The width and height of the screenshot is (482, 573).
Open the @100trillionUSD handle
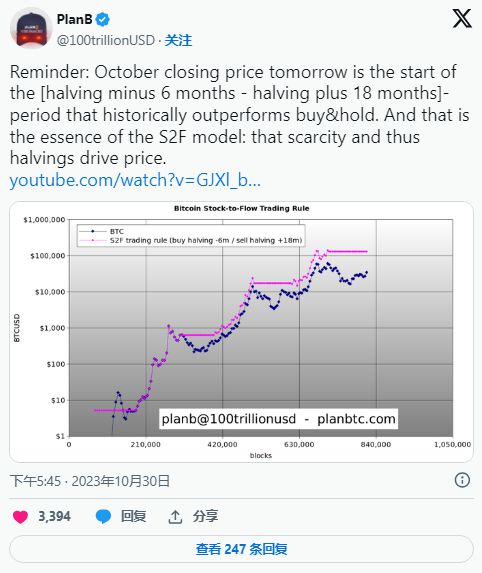click(106, 40)
